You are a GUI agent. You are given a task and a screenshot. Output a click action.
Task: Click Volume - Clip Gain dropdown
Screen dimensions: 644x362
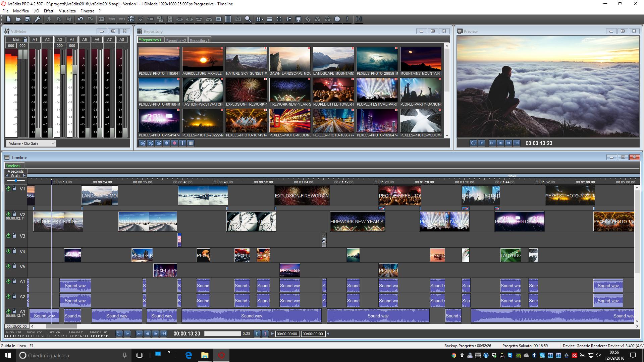(x=31, y=143)
